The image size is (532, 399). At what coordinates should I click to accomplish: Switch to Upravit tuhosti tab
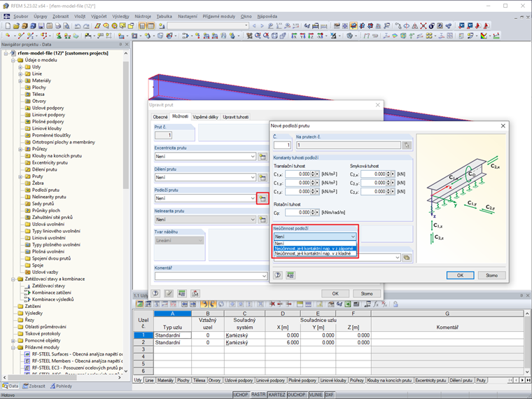pos(236,117)
